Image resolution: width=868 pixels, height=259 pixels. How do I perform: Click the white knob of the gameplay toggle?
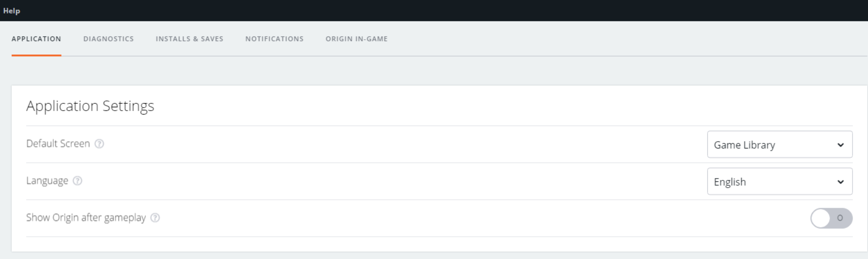[x=821, y=218]
